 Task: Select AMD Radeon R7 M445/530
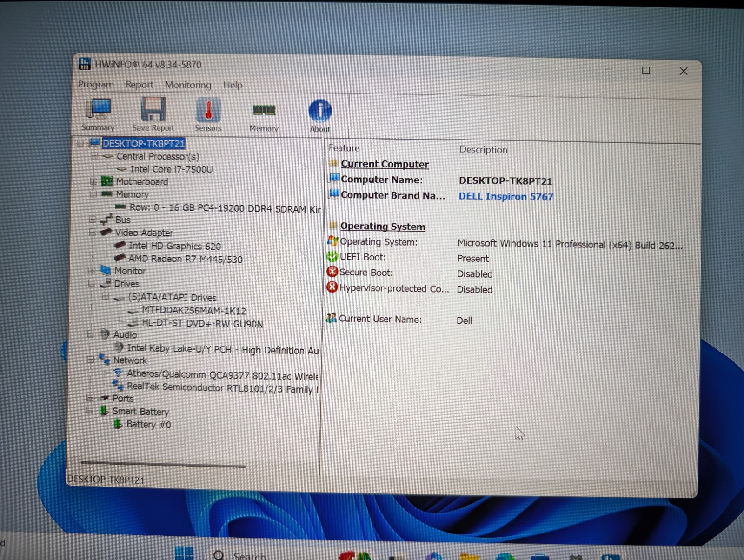(186, 259)
